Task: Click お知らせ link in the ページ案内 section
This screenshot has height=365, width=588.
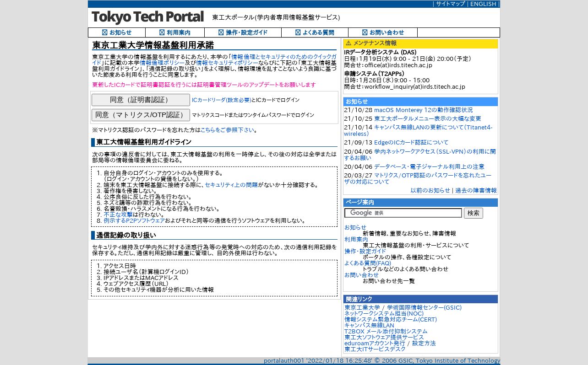Action: point(355,227)
